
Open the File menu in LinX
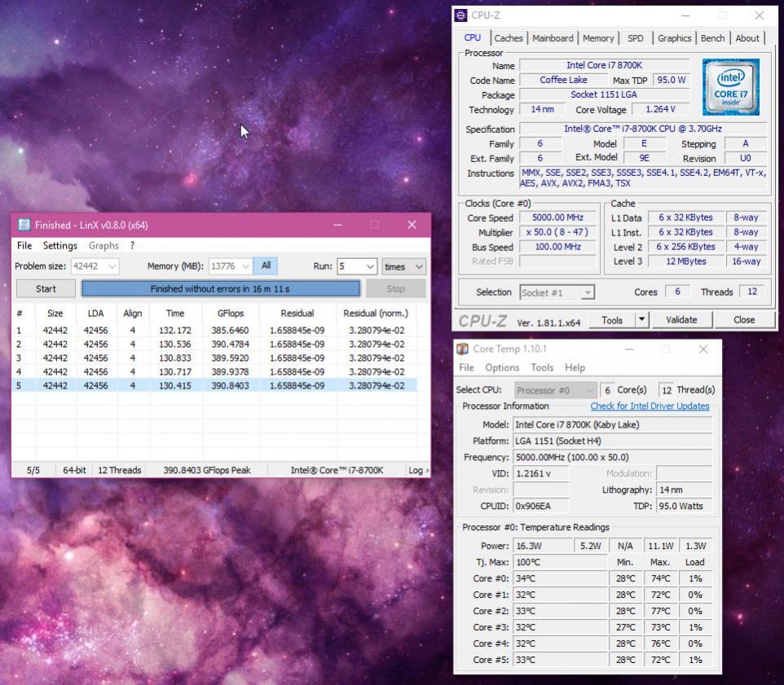pyautogui.click(x=24, y=245)
